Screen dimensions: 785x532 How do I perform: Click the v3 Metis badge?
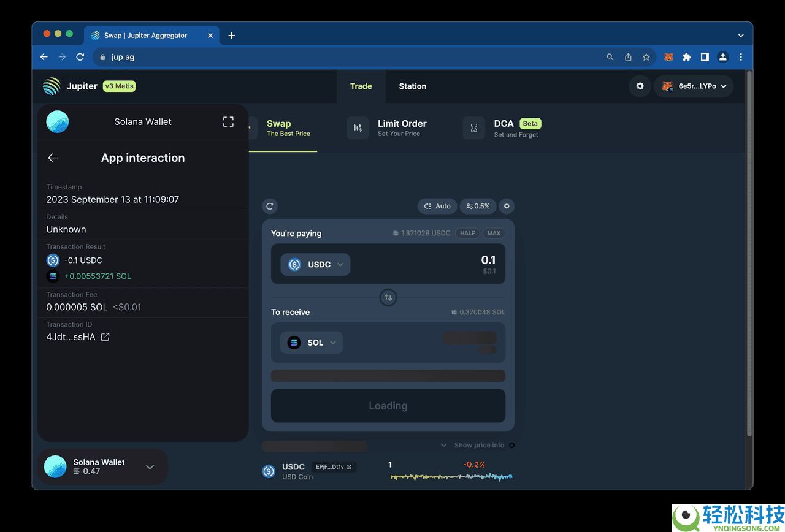pyautogui.click(x=119, y=86)
